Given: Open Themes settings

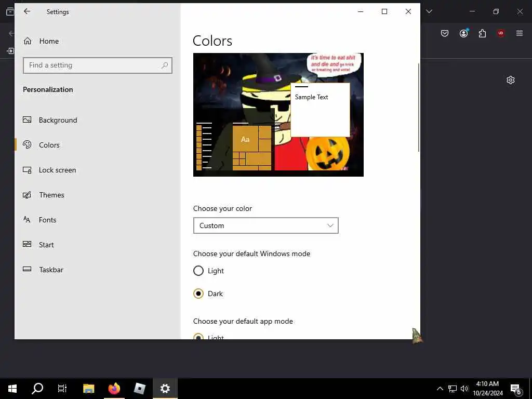Looking at the screenshot, I should click(x=98, y=195).
